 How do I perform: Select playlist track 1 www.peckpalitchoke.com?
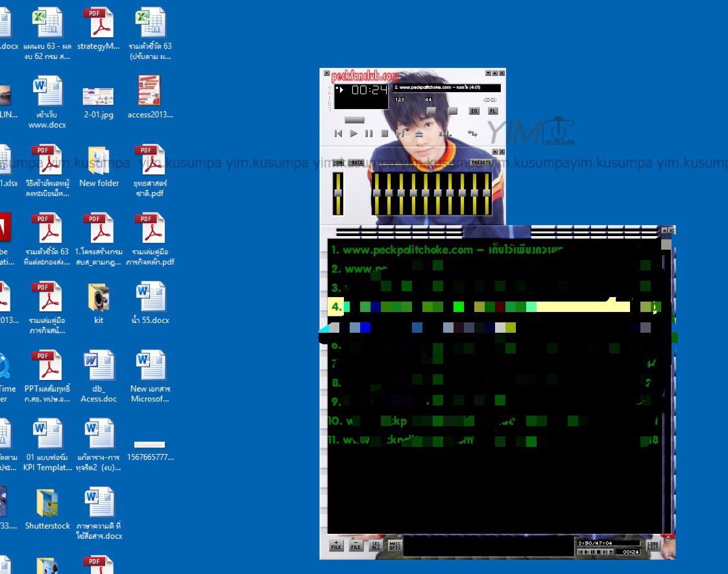pyautogui.click(x=494, y=250)
